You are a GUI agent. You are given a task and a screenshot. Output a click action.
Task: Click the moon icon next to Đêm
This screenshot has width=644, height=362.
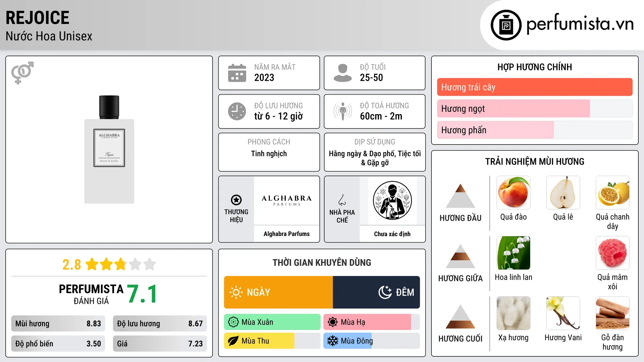tap(385, 292)
